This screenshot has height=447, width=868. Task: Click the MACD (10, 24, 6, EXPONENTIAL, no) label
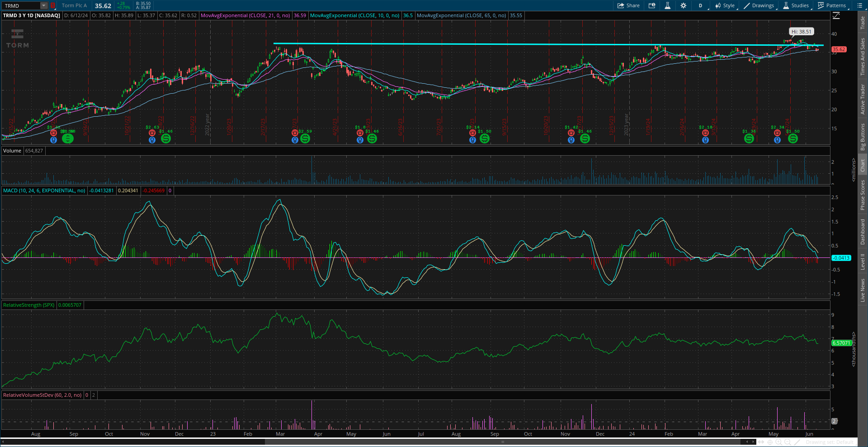click(44, 190)
